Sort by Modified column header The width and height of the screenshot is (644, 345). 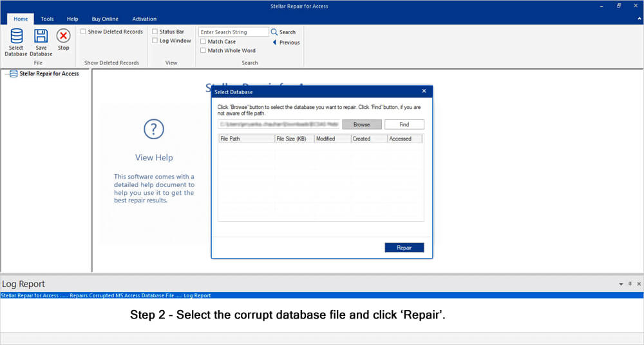[333, 139]
